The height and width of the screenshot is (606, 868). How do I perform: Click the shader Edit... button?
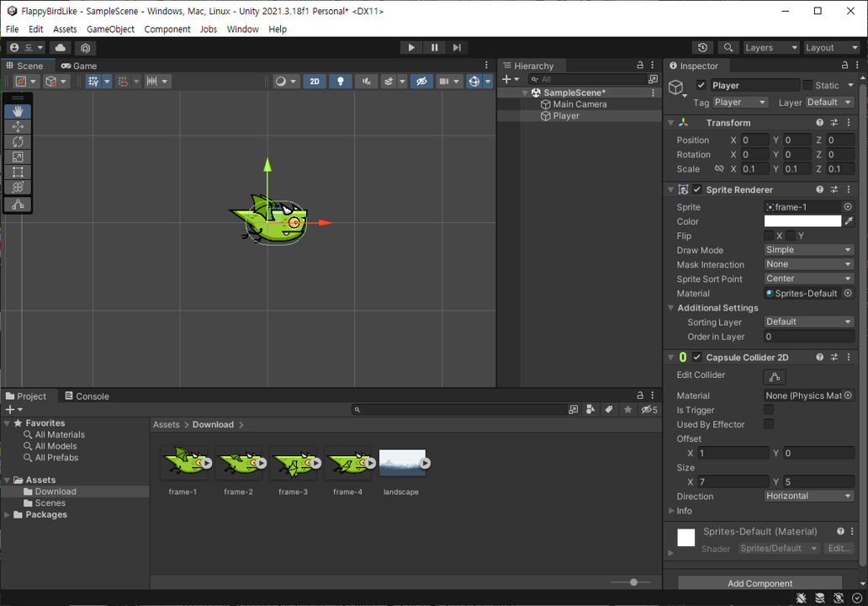[x=839, y=549]
